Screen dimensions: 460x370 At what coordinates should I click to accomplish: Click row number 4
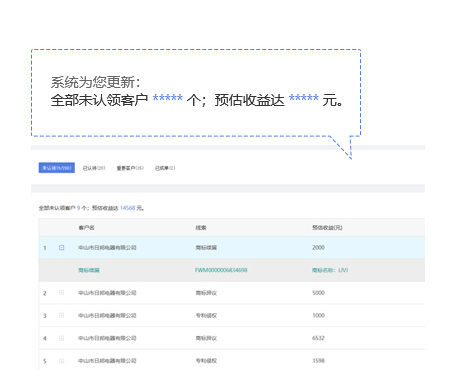tap(45, 338)
